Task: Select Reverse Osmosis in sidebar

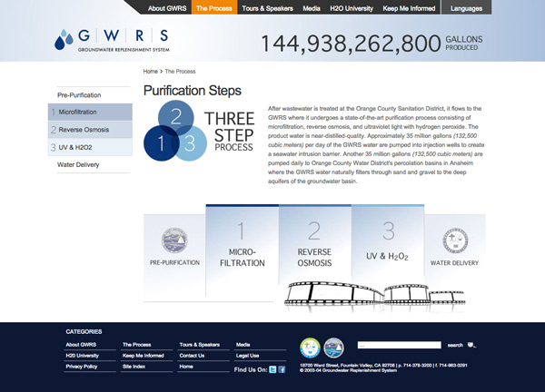Action: point(90,130)
